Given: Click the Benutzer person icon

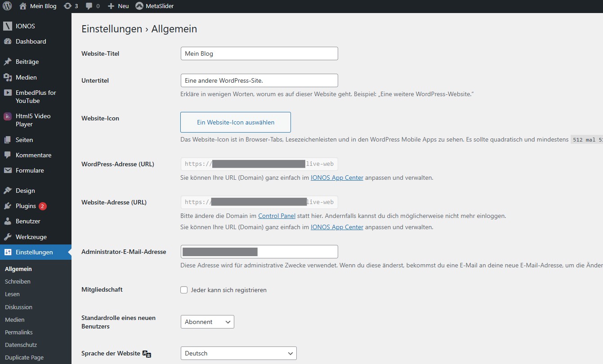Looking at the screenshot, I should click(x=8, y=221).
